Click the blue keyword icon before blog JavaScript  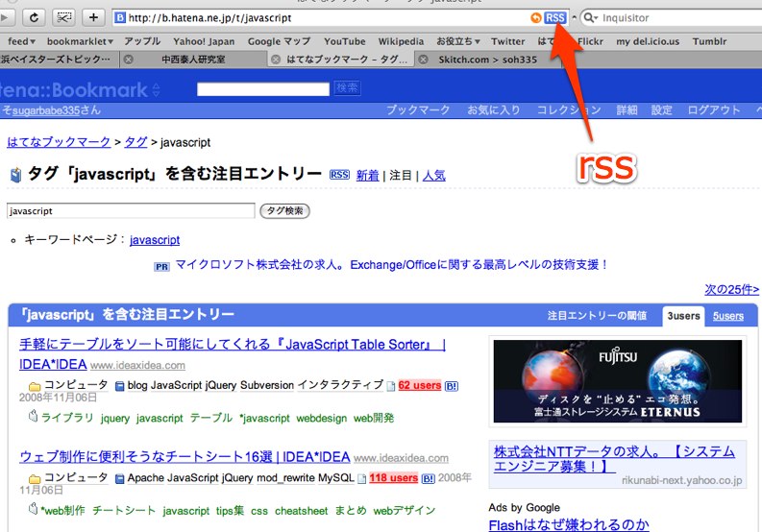pos(119,386)
